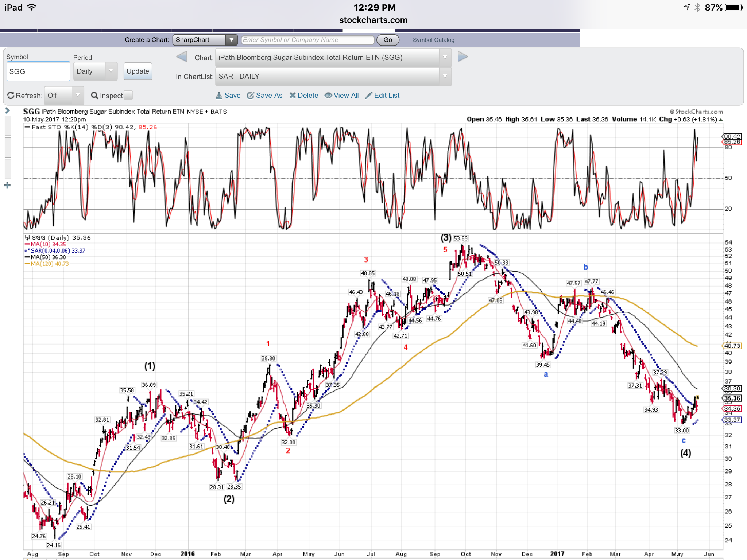Click the View All eye icon
The height and width of the screenshot is (560, 747).
pos(328,96)
